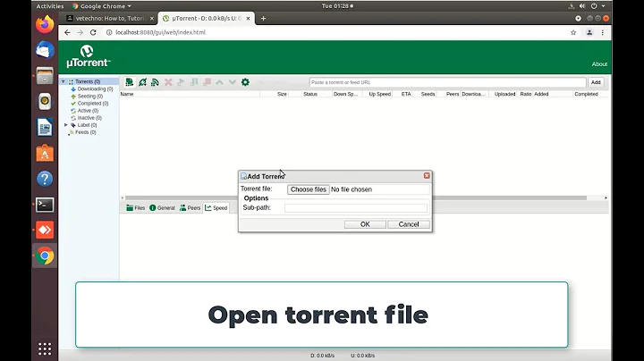The height and width of the screenshot is (361, 644).
Task: Select Active (0) in the sidebar
Action: tap(88, 111)
